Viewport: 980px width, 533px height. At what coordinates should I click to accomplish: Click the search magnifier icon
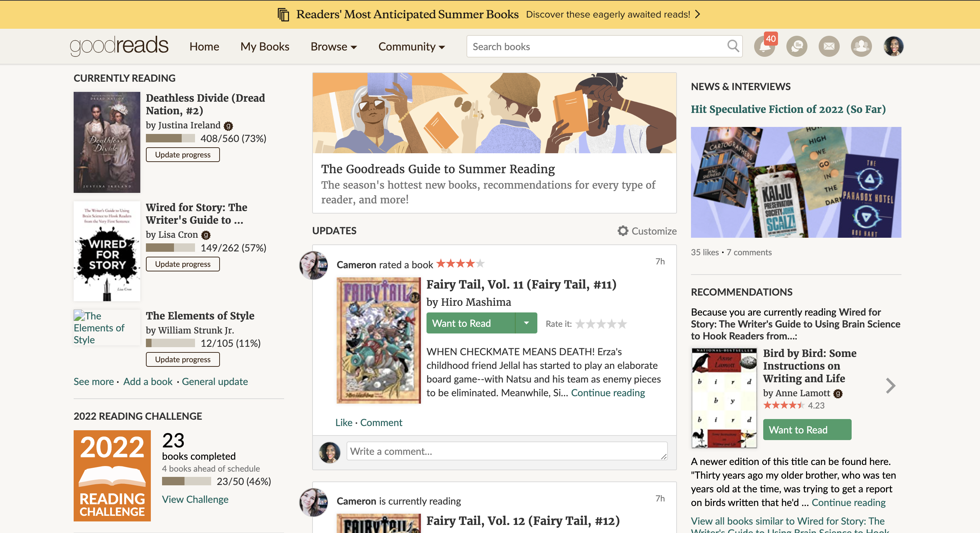point(733,46)
